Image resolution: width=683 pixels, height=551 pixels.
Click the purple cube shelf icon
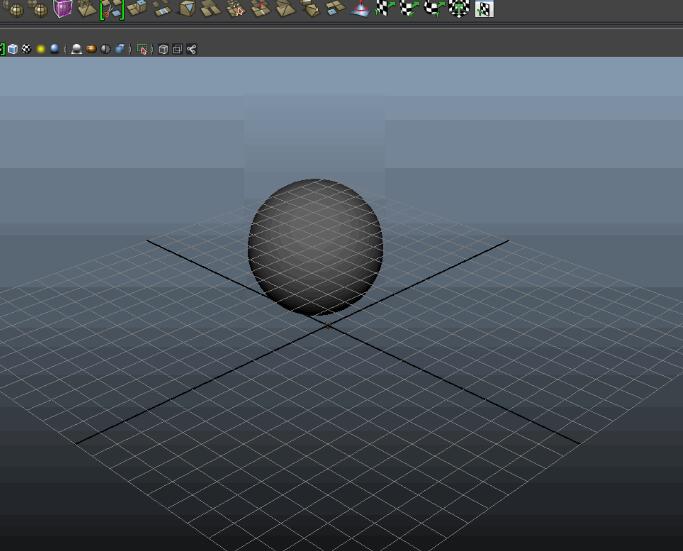[63, 8]
